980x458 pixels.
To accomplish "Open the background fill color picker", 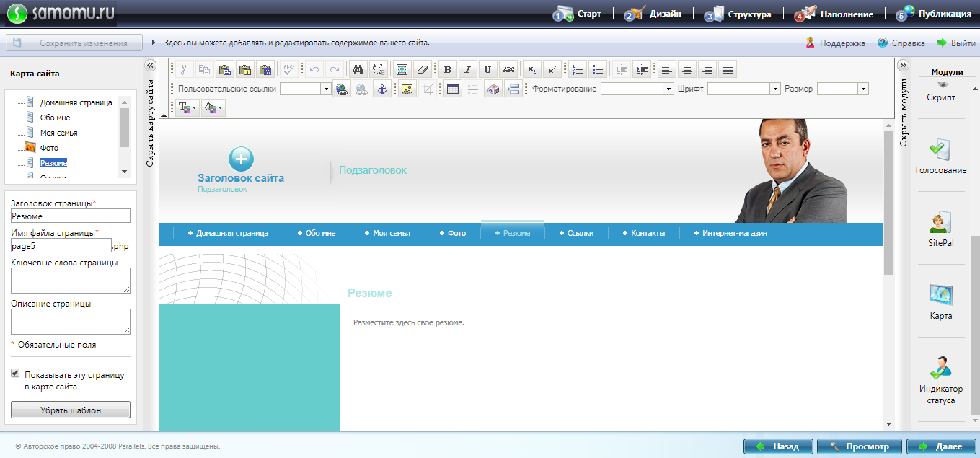I will [213, 108].
